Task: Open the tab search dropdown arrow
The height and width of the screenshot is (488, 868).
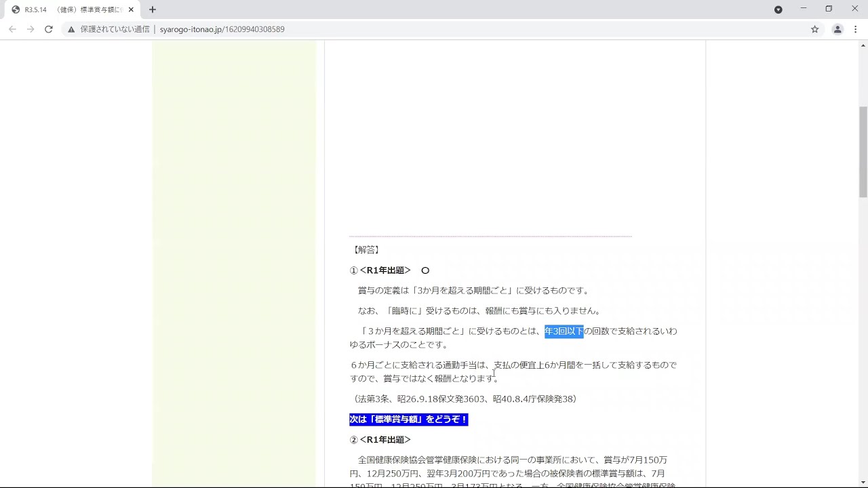Action: tap(778, 9)
